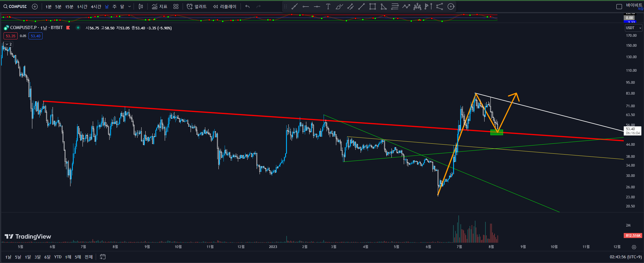Select the forked share-style line tool
The height and width of the screenshot is (263, 644).
(440, 6)
